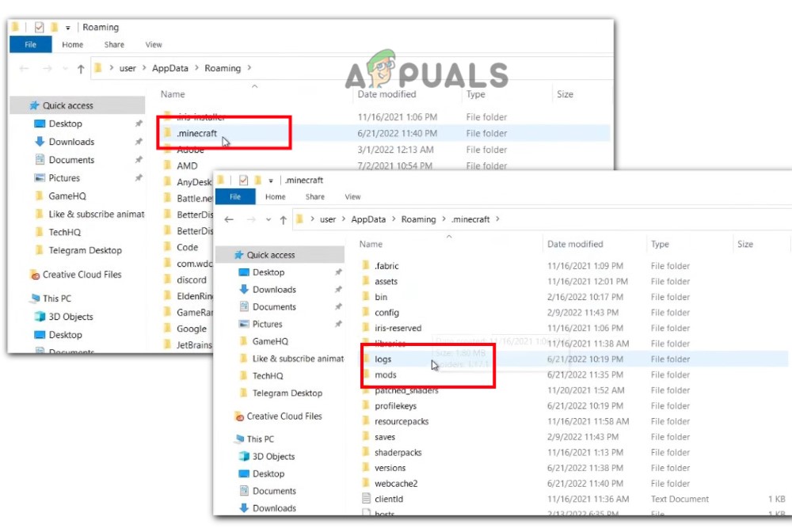The width and height of the screenshot is (792, 532).
Task: Click user in .minecraft window address bar
Action: click(x=328, y=219)
